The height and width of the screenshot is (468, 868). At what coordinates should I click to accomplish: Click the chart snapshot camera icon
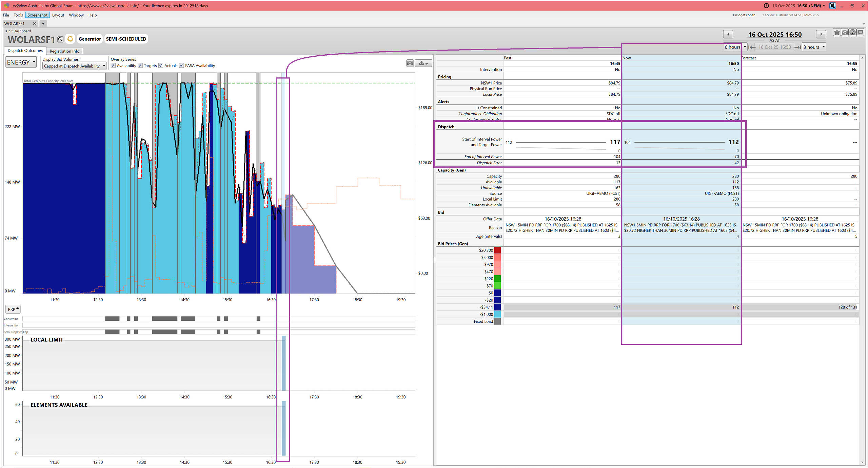(410, 63)
